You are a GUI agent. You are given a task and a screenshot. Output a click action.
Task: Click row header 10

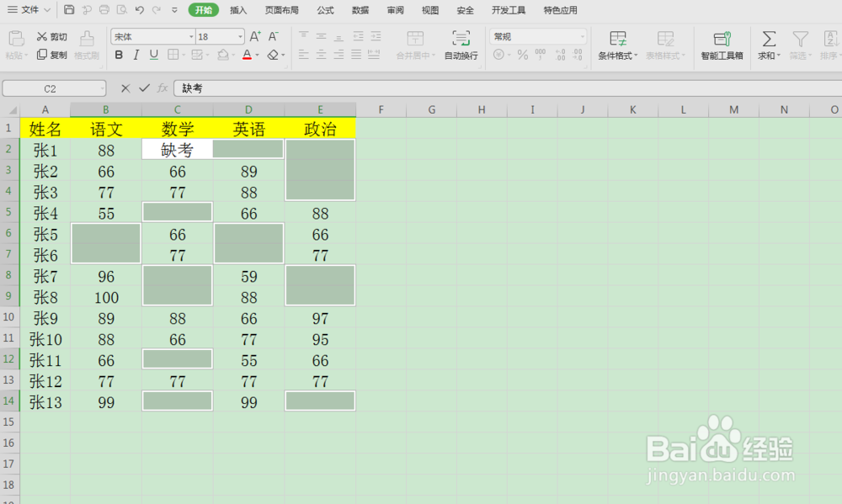tap(8, 317)
